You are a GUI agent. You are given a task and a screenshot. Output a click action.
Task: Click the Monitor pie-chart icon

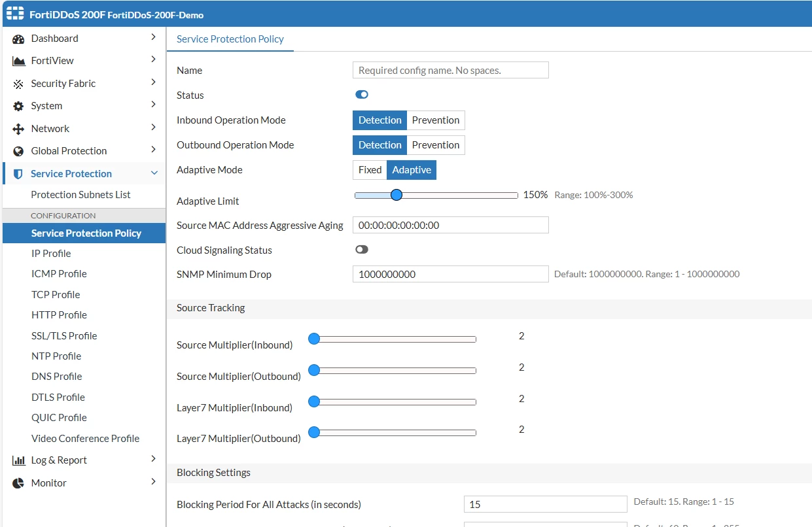click(x=18, y=483)
